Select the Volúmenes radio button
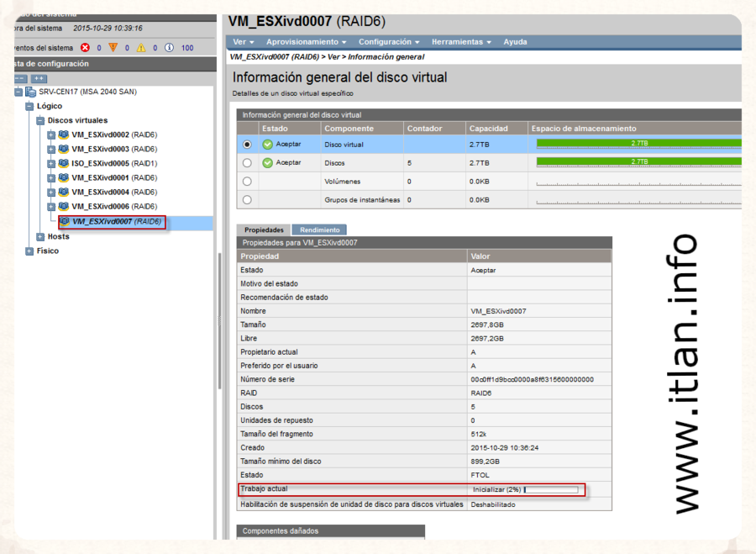The width and height of the screenshot is (756, 554). pos(247,182)
